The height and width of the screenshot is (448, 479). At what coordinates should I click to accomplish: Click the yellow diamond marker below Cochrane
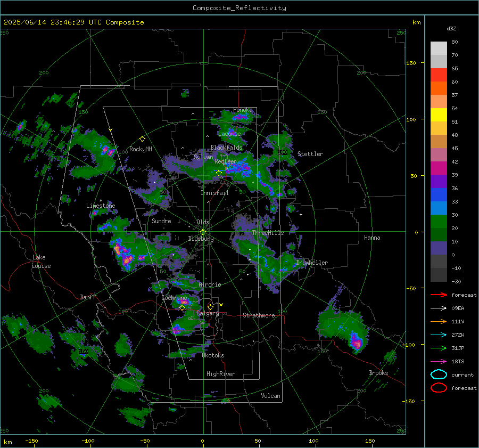[183, 308]
